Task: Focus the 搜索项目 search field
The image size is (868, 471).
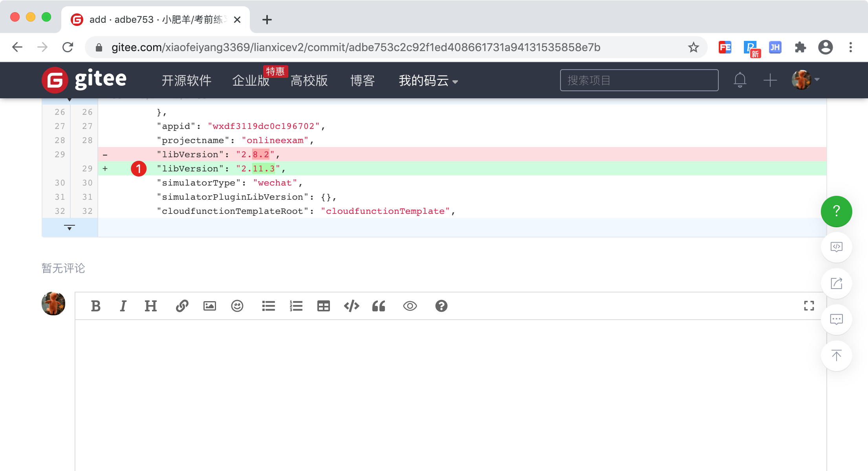Action: click(x=639, y=80)
